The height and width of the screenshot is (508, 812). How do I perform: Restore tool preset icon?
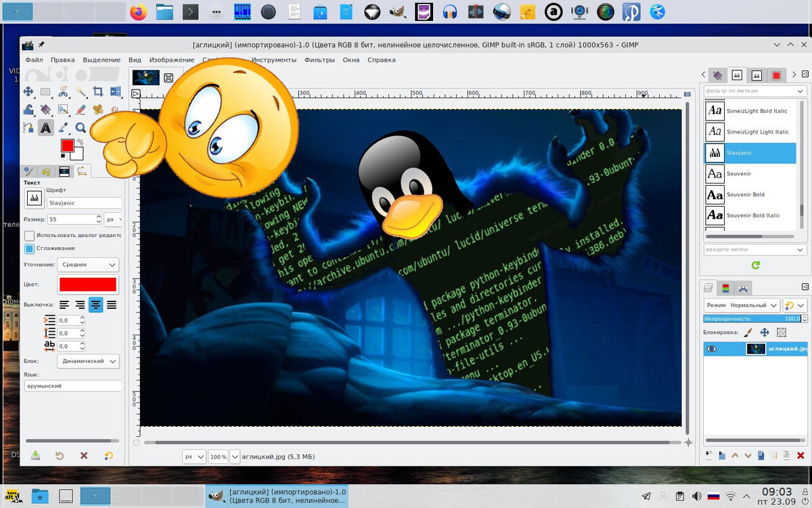60,456
